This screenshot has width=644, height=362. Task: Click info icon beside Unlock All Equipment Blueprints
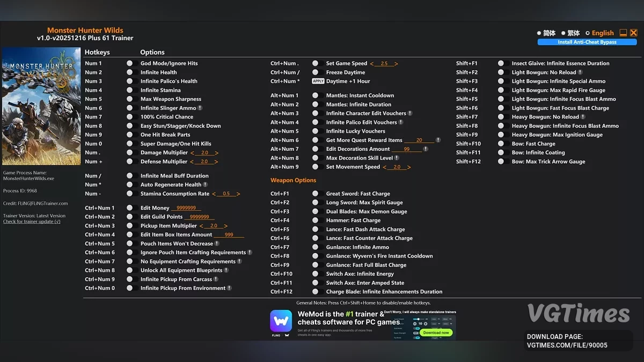226,270
